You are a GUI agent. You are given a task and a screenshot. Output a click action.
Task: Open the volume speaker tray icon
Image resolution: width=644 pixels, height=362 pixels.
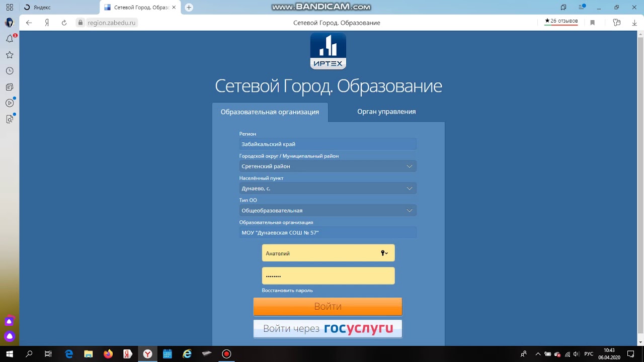[577, 354]
